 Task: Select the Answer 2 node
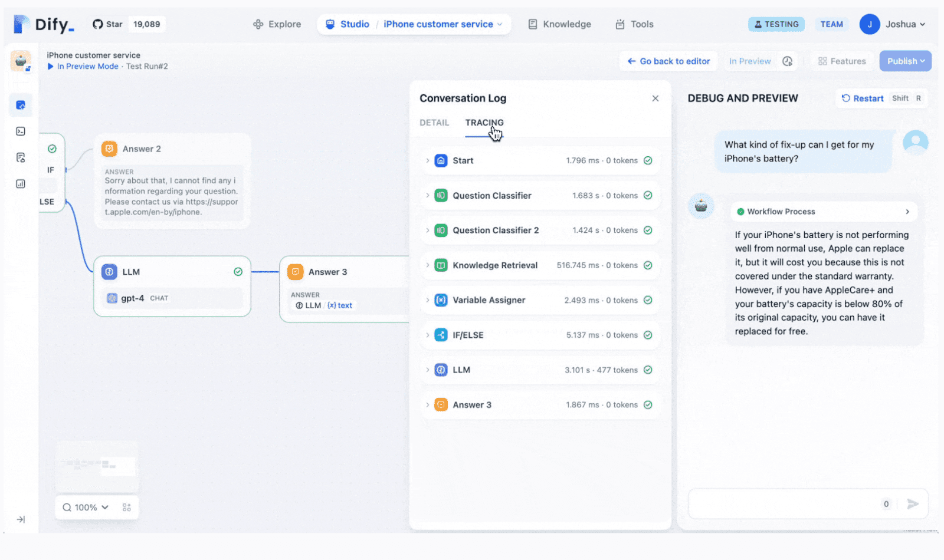172,181
